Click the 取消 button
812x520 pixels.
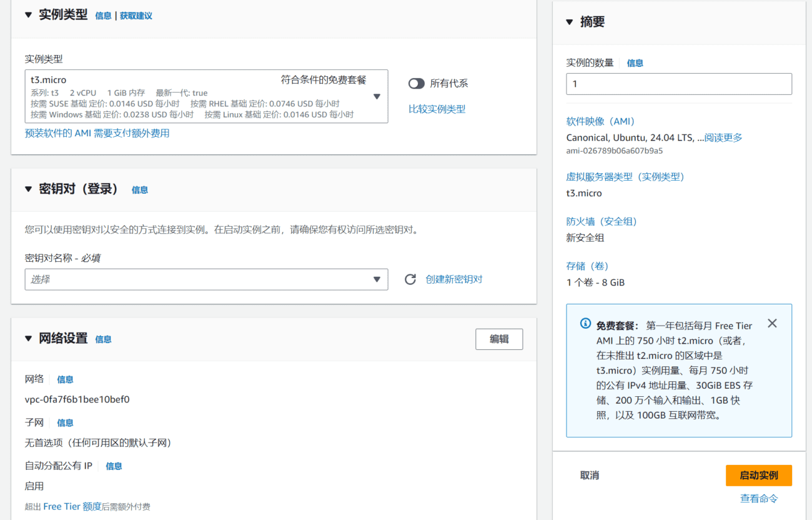[x=590, y=475]
